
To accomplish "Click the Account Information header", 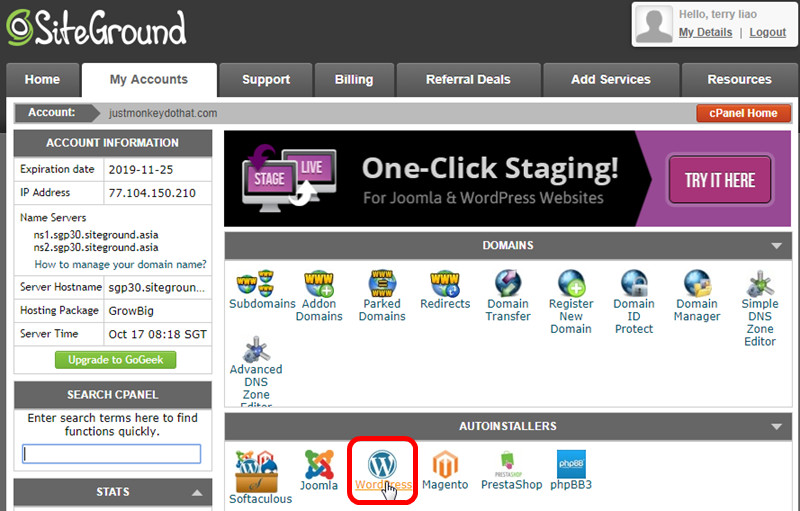I will click(113, 143).
